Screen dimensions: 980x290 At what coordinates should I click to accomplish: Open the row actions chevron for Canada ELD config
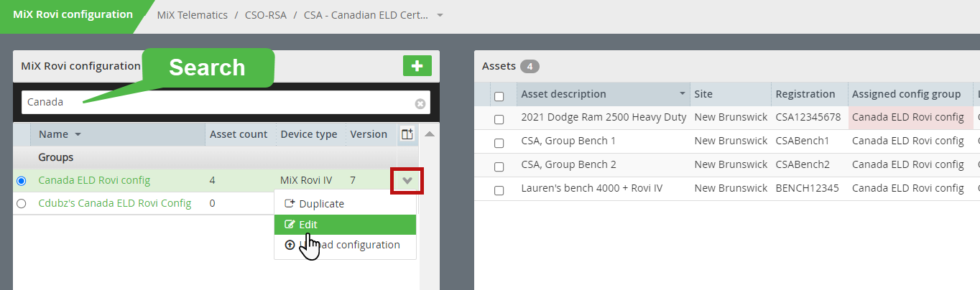pos(407,181)
